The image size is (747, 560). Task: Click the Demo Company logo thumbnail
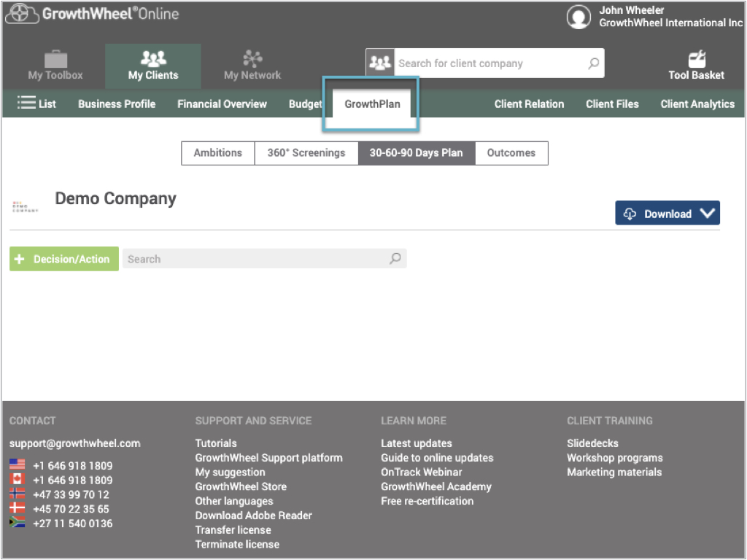click(26, 206)
